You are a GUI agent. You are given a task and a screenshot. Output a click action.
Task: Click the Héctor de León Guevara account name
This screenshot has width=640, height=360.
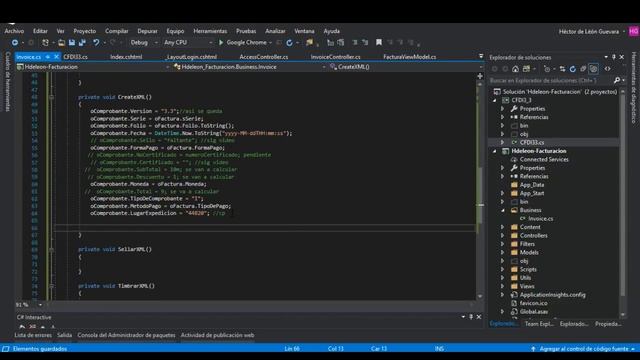589,31
